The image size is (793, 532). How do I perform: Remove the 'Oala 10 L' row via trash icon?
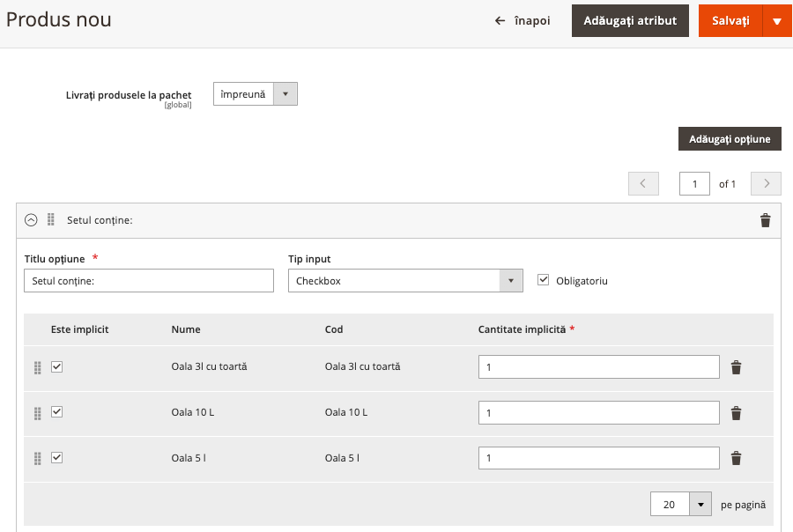point(736,413)
